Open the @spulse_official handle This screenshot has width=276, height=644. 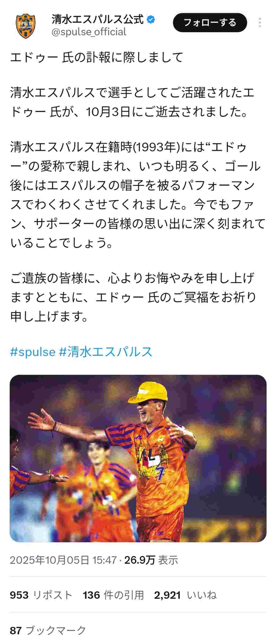coord(89,32)
